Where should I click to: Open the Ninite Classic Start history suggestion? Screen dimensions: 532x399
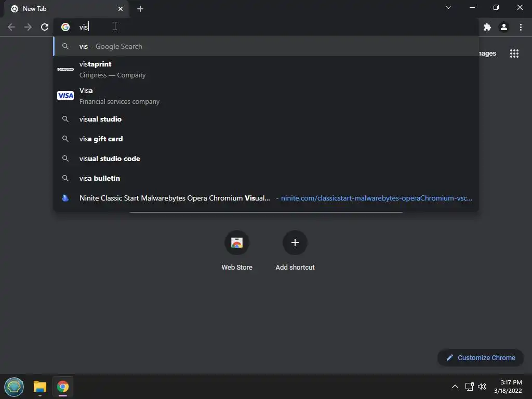tap(266, 198)
